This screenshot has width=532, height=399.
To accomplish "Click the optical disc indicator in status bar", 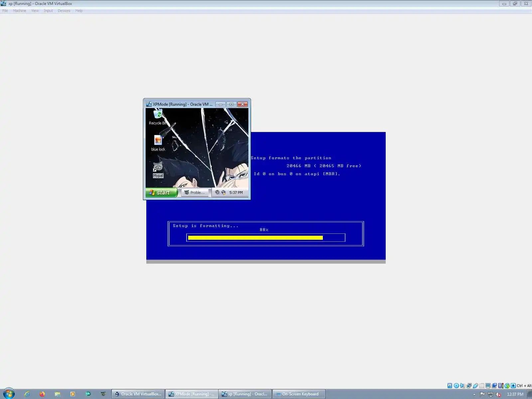I will coord(456,386).
